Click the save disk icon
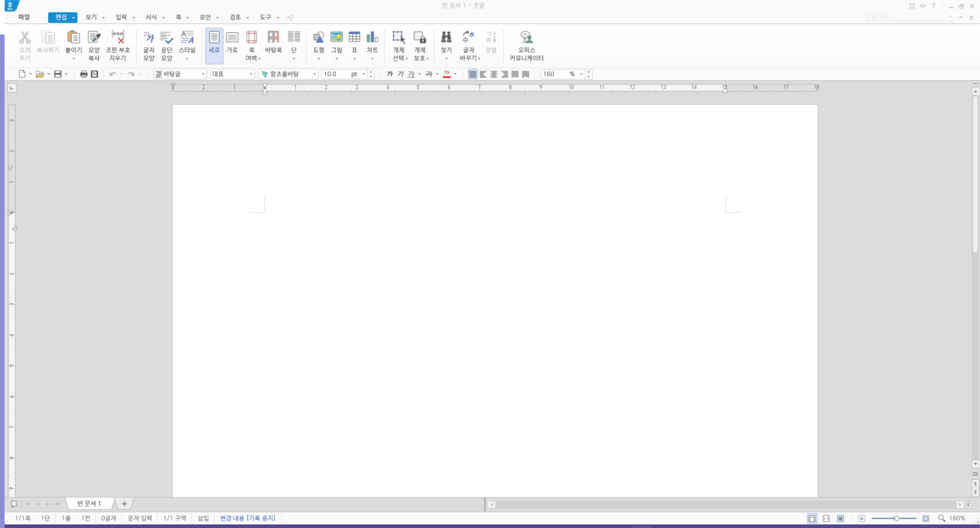Image resolution: width=980 pixels, height=528 pixels. (x=58, y=74)
